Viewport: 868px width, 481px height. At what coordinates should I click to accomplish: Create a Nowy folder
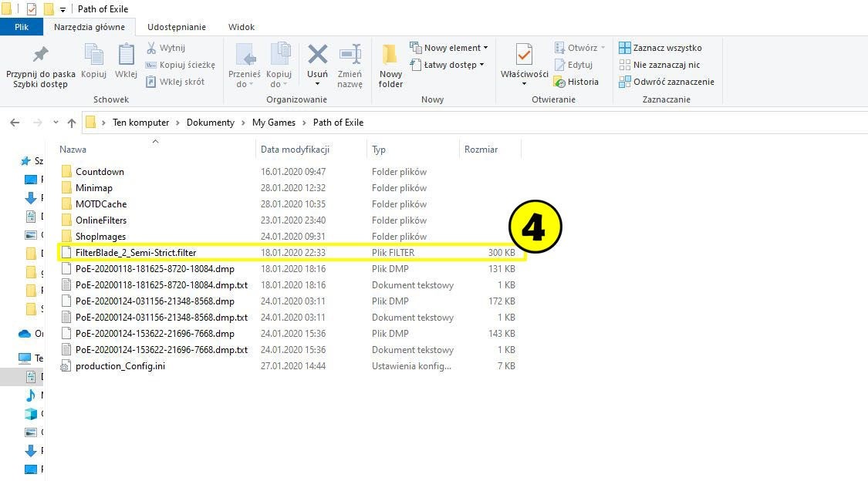click(390, 66)
